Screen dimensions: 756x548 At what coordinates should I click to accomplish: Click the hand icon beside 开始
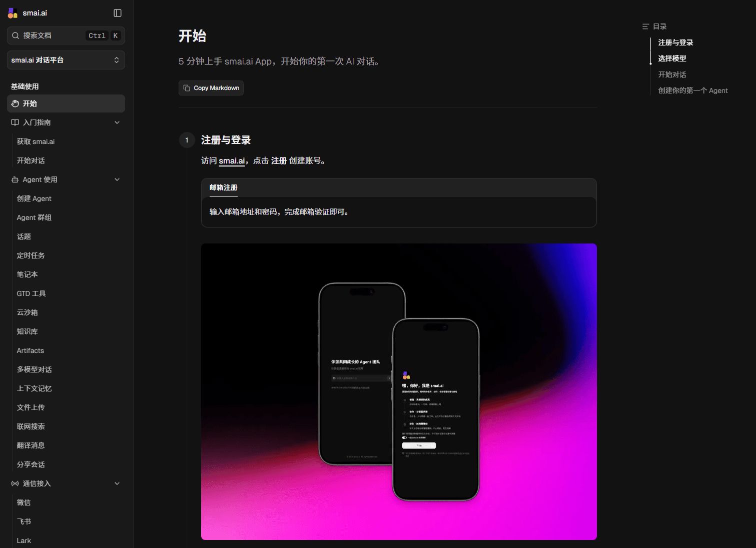[16, 103]
